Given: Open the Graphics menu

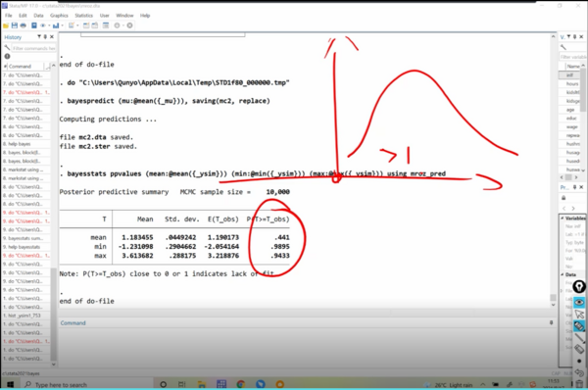Looking at the screenshot, I should coord(59,16).
